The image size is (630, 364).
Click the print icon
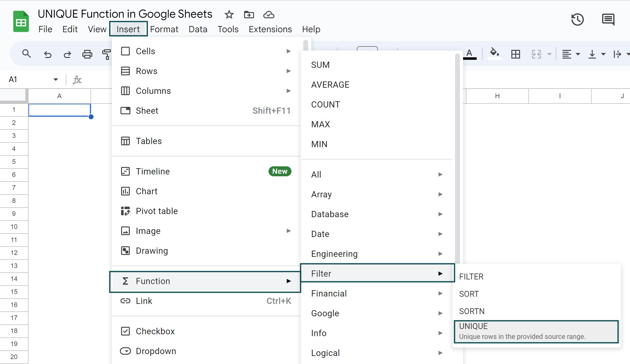point(87,54)
